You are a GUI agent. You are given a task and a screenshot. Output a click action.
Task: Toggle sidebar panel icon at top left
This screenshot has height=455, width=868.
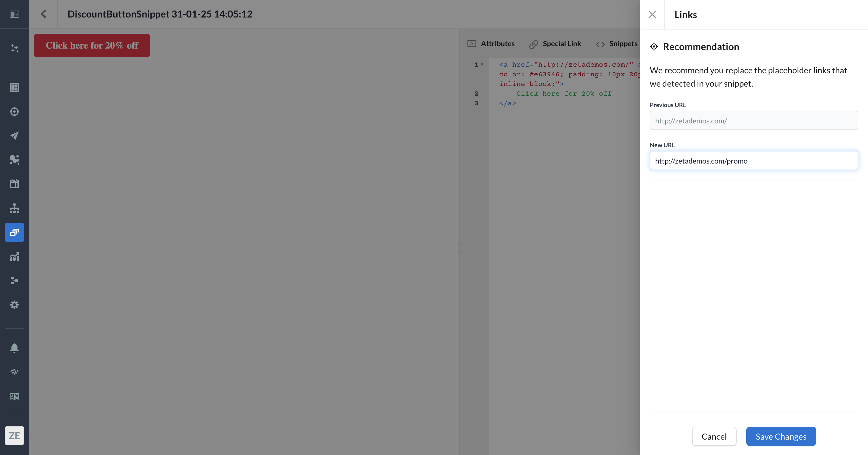[14, 14]
